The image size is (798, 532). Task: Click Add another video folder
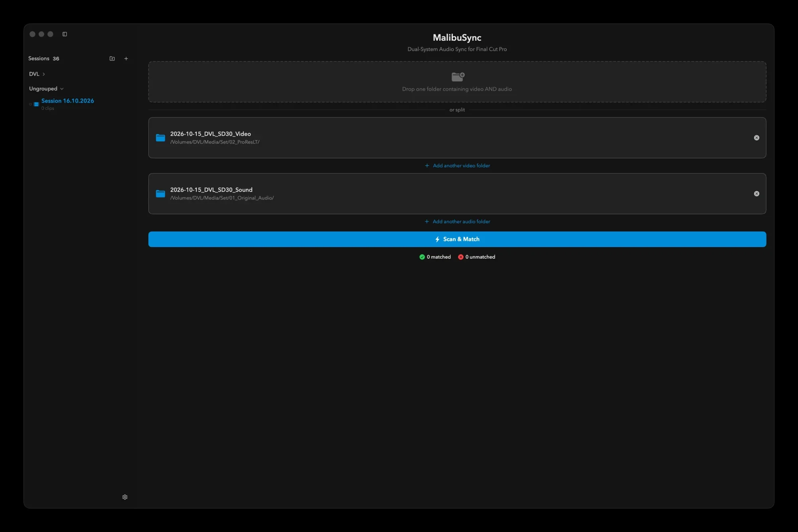pos(457,166)
